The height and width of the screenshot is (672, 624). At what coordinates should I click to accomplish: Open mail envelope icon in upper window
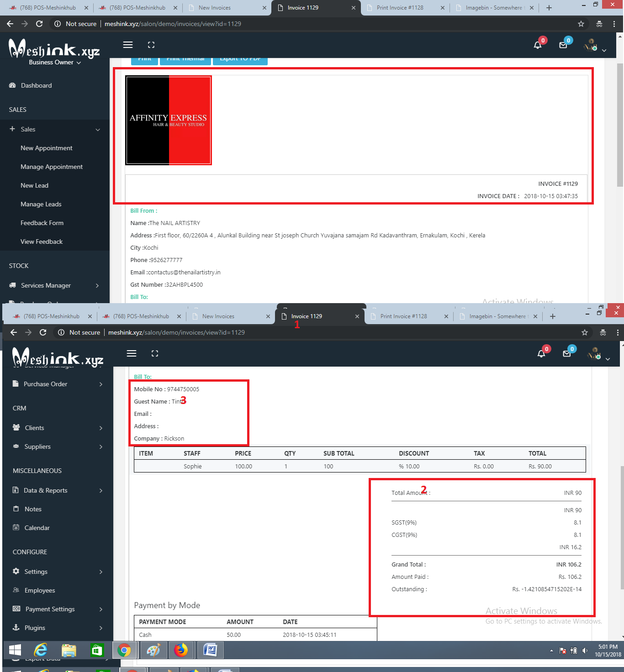563,45
